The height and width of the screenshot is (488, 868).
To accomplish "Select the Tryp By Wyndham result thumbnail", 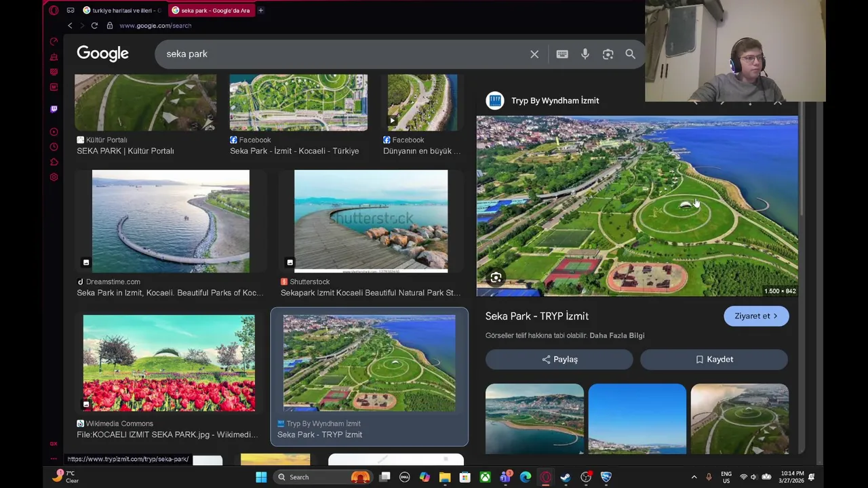I will [x=370, y=363].
